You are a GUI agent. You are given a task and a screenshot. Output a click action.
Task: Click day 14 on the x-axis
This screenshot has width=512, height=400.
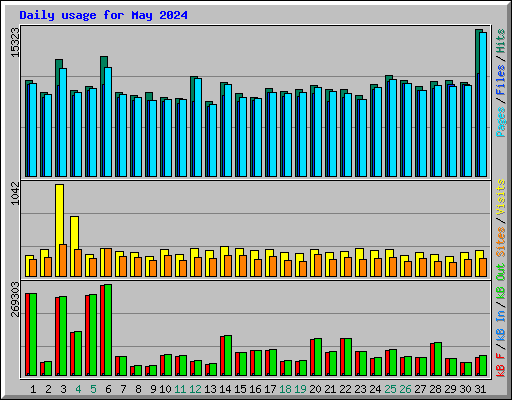[x=225, y=389]
